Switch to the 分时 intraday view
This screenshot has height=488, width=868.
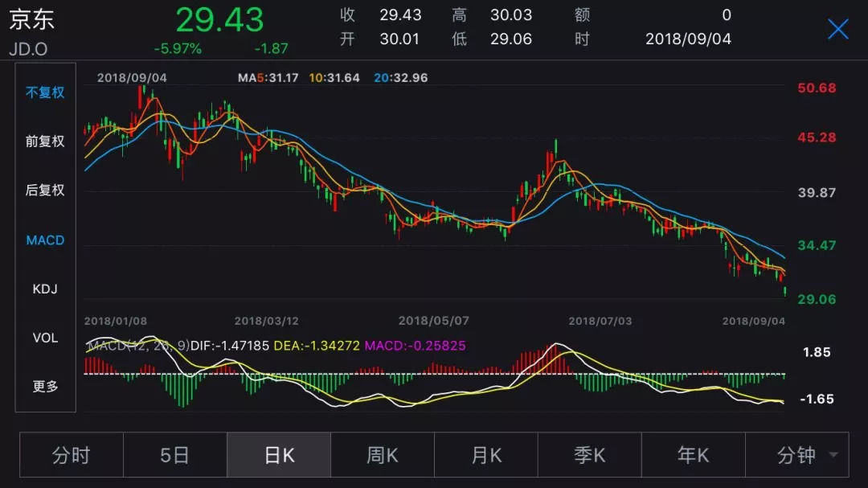pos(71,454)
